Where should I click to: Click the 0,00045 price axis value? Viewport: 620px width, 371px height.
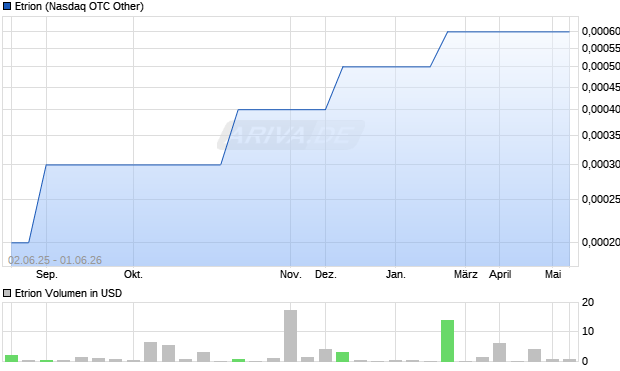(601, 87)
